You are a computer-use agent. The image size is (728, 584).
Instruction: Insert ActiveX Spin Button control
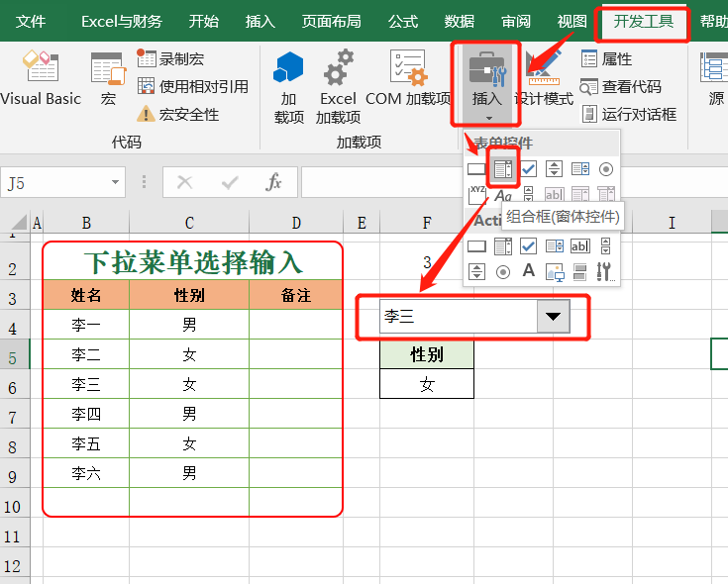coord(476,272)
